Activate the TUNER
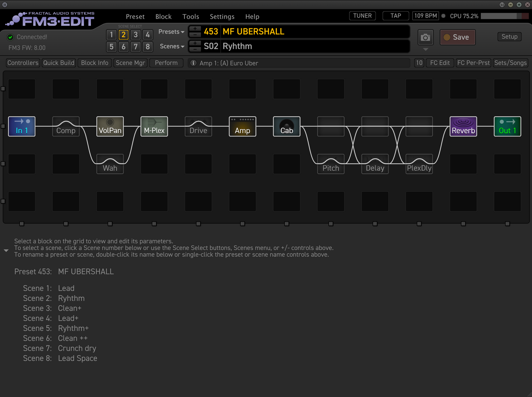This screenshot has height=397, width=532. (362, 16)
